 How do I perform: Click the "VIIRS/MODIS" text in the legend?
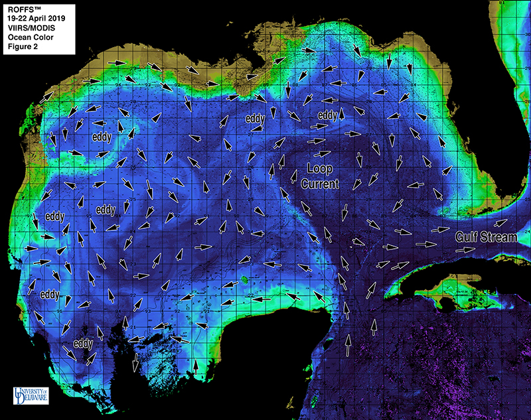(x=29, y=27)
